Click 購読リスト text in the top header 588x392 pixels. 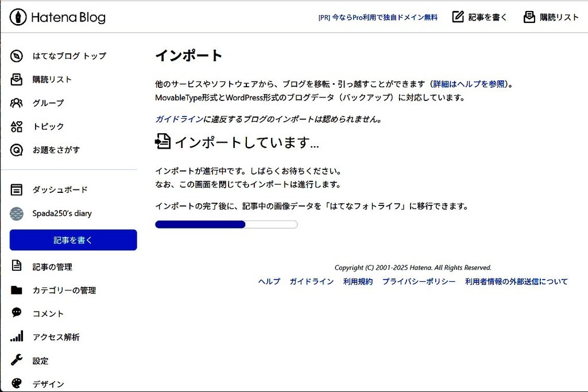559,17
